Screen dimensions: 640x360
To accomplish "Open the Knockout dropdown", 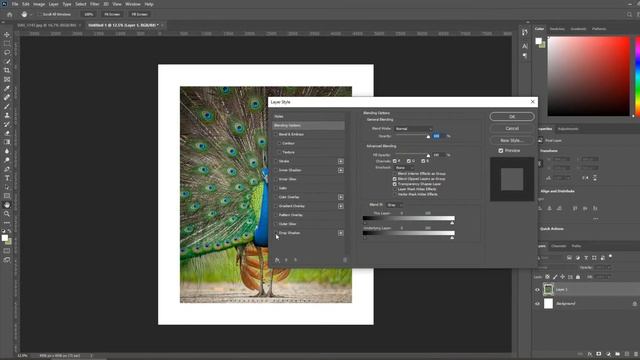I will (x=404, y=168).
